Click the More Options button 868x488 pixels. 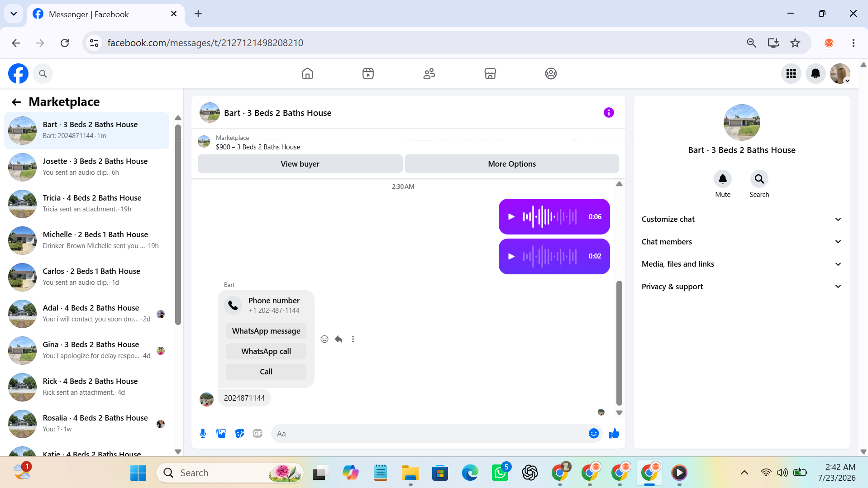click(512, 164)
